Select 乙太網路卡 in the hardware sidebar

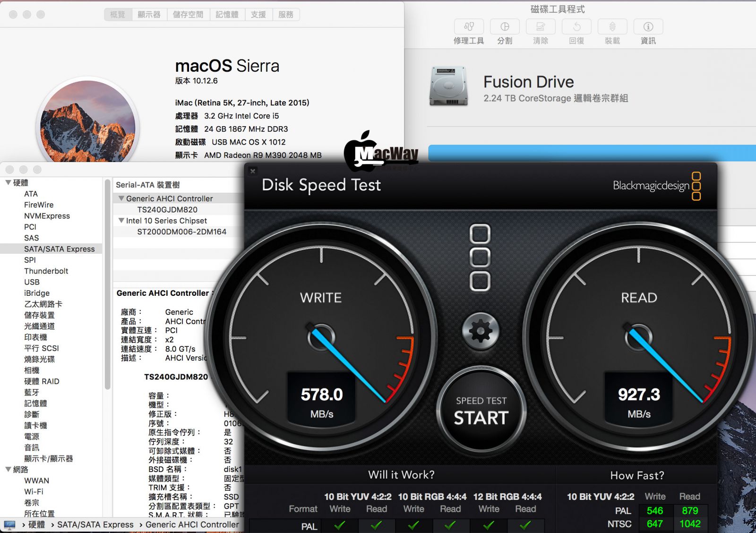tap(43, 304)
